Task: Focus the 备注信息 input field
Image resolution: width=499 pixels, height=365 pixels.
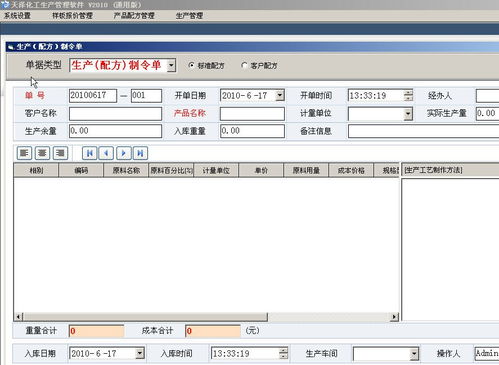Action: click(x=423, y=131)
